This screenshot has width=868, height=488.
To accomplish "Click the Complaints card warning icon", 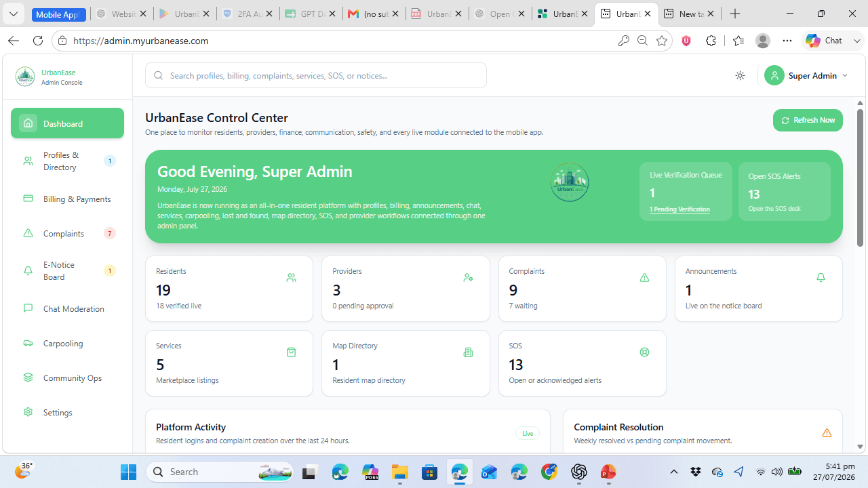I will point(644,278).
